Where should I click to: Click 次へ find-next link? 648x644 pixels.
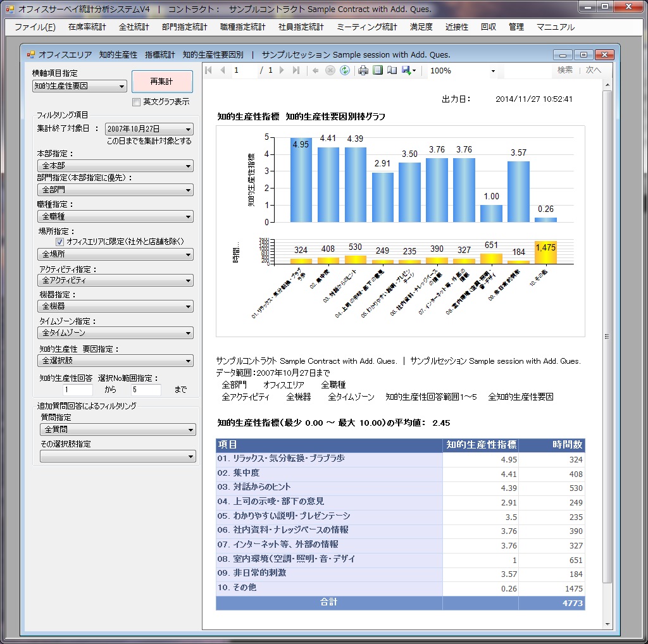pyautogui.click(x=593, y=70)
